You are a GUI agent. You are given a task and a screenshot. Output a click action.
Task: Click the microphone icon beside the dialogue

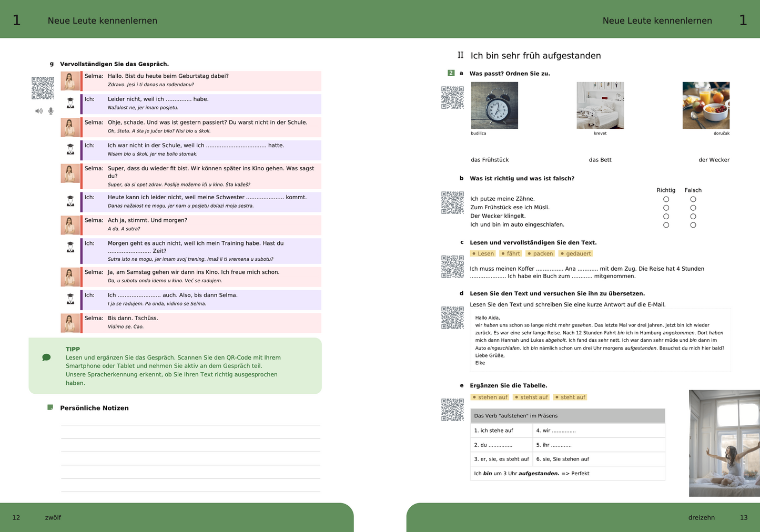coord(51,111)
